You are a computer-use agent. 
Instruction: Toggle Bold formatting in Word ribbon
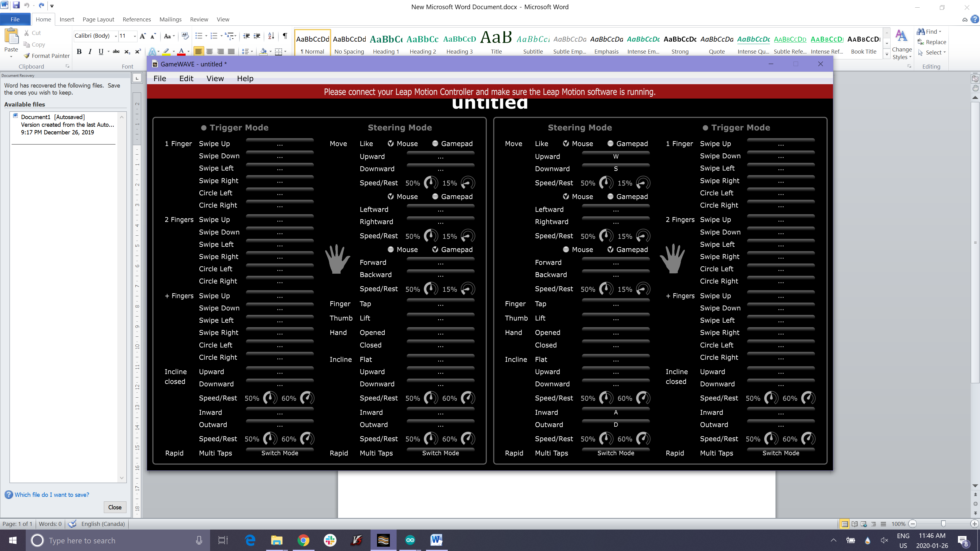click(x=79, y=51)
